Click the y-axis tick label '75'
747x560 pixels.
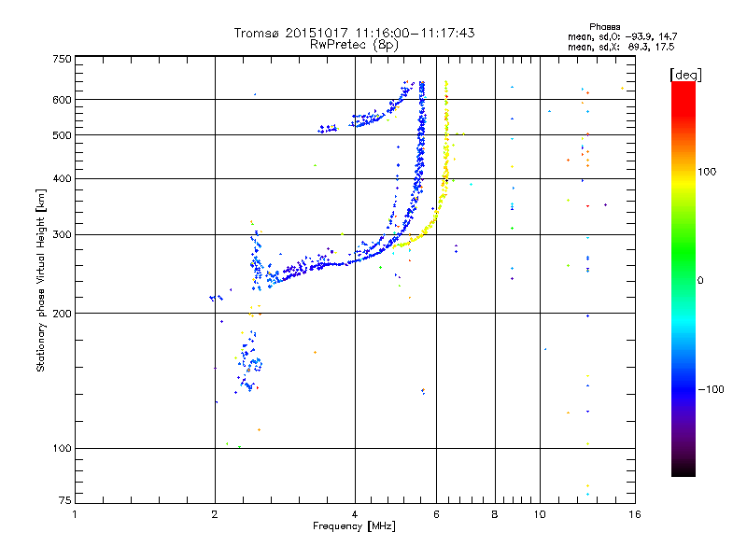65,500
